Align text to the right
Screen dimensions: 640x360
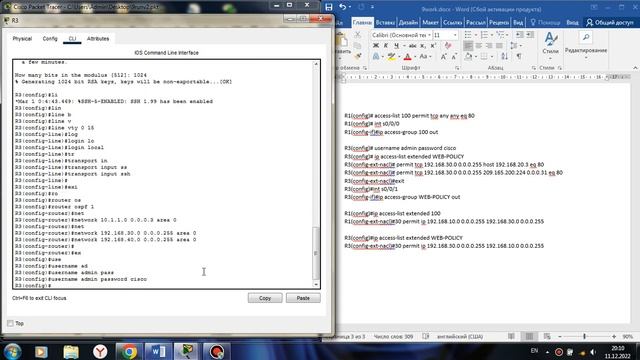(x=489, y=46)
